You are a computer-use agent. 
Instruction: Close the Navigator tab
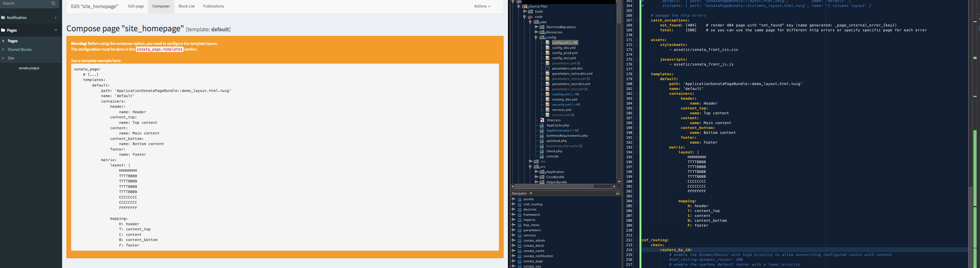[x=531, y=194]
